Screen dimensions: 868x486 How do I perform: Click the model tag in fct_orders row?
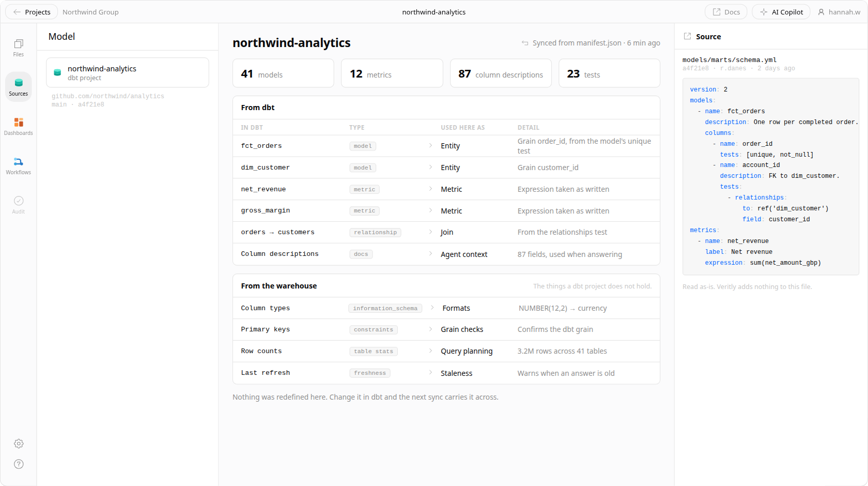[x=363, y=146]
